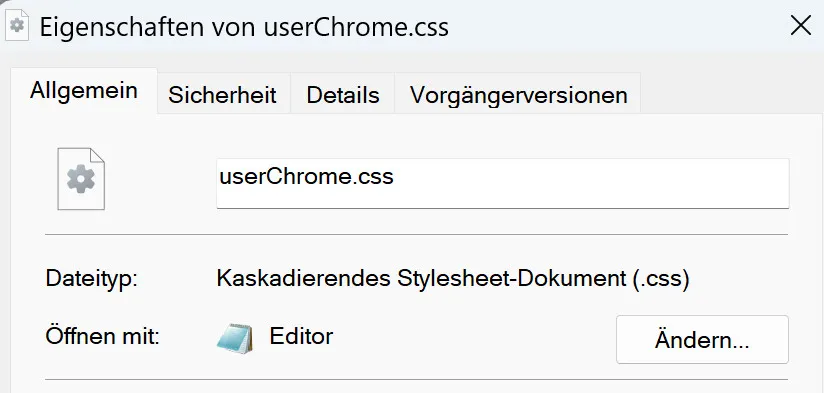Select the Vorgängerversionen tab
Image resolution: width=824 pixels, height=393 pixels.
518,95
